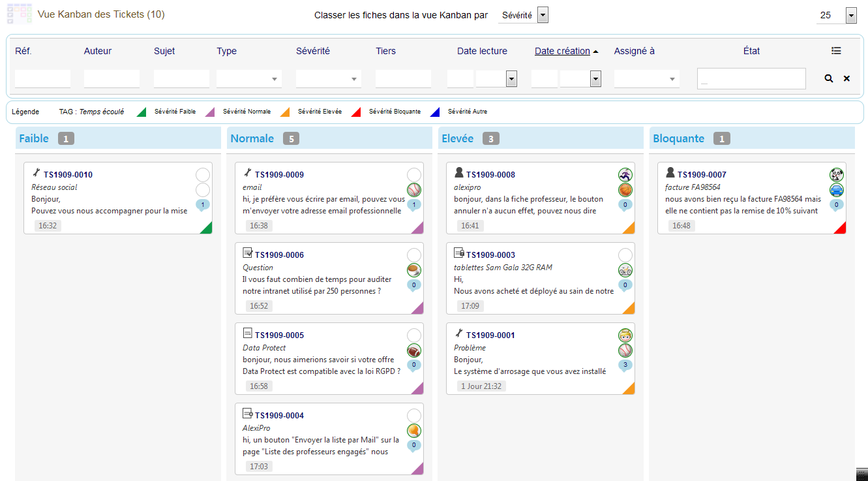The image size is (868, 481).
Task: Click the football avatar on ticket TS1909-0005
Action: tap(414, 350)
